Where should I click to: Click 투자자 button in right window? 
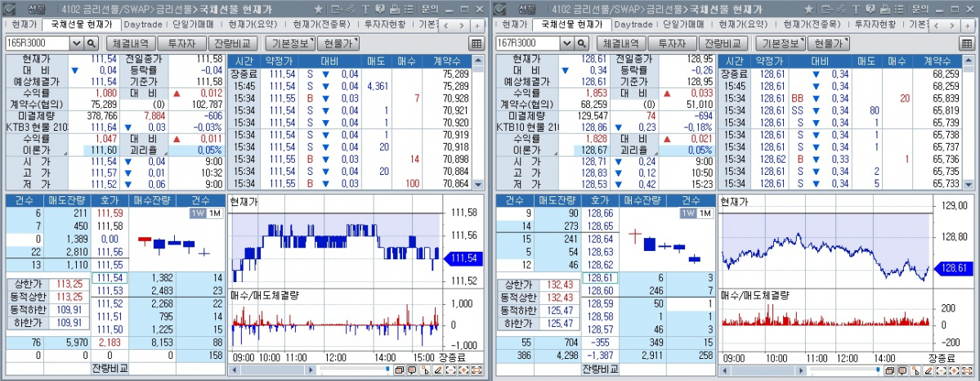point(673,43)
